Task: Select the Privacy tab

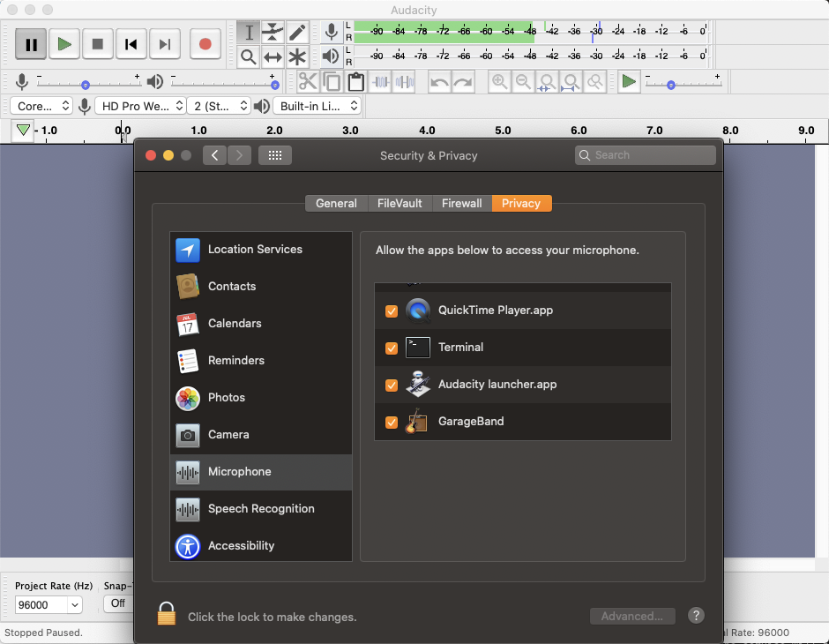Action: pos(521,203)
